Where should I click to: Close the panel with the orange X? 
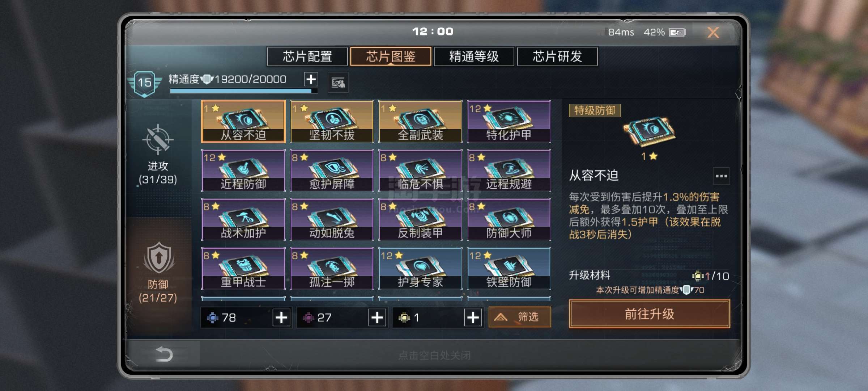click(x=713, y=33)
